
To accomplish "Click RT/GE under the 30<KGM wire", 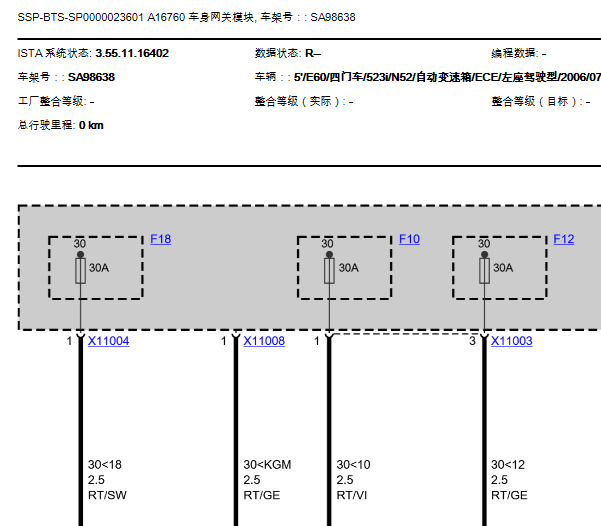I will pos(262,495).
